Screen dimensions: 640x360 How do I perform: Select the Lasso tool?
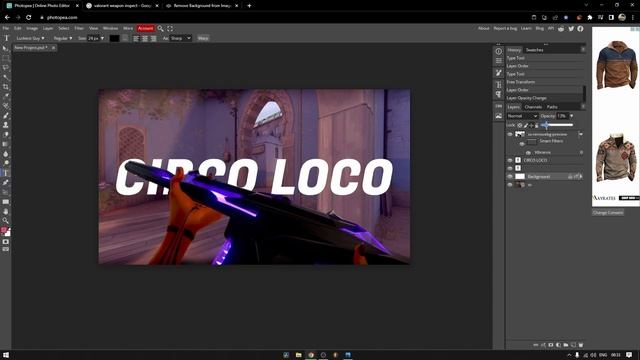click(x=5, y=68)
